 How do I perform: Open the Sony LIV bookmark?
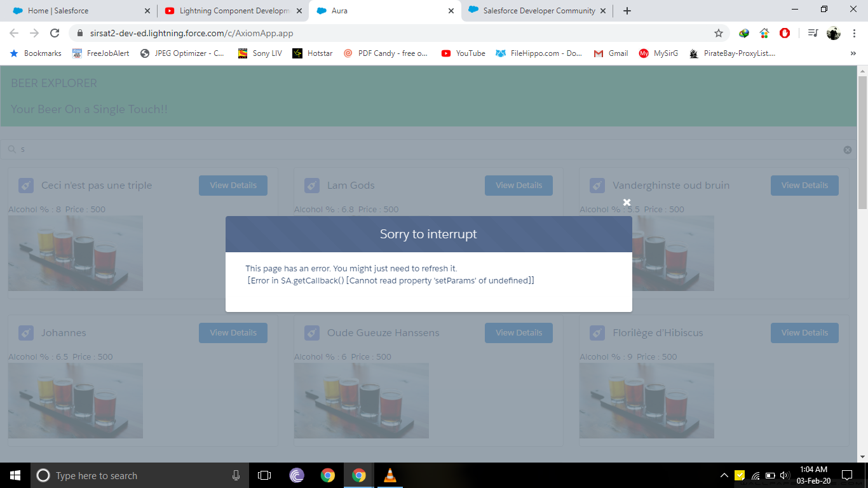point(260,53)
